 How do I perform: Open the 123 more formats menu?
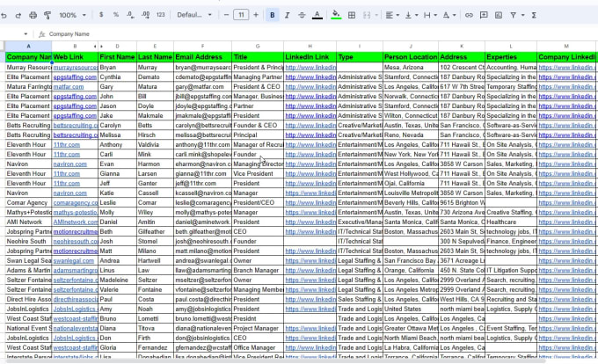[161, 15]
